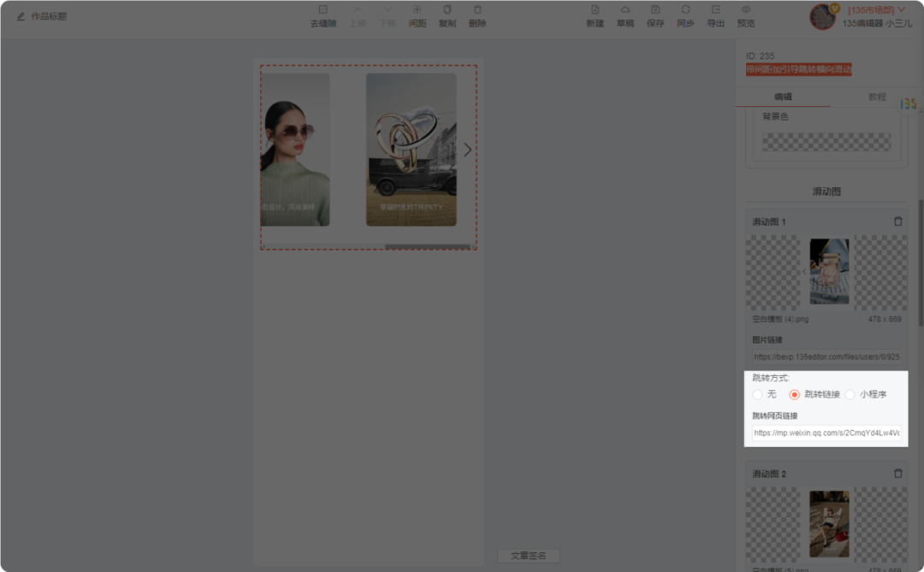The height and width of the screenshot is (572, 924).
Task: Click the pencil icon beside 作品标题
Action: [x=21, y=16]
